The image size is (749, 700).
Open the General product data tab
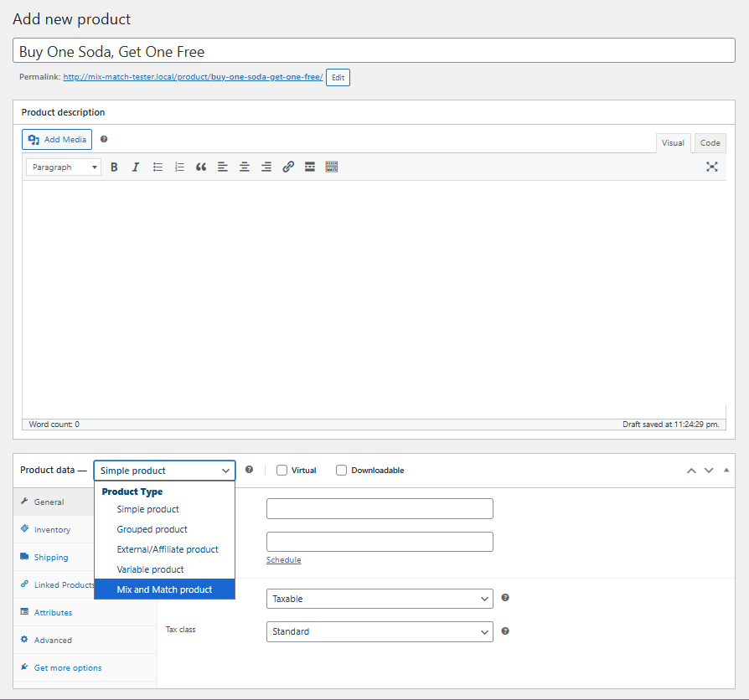(x=54, y=502)
